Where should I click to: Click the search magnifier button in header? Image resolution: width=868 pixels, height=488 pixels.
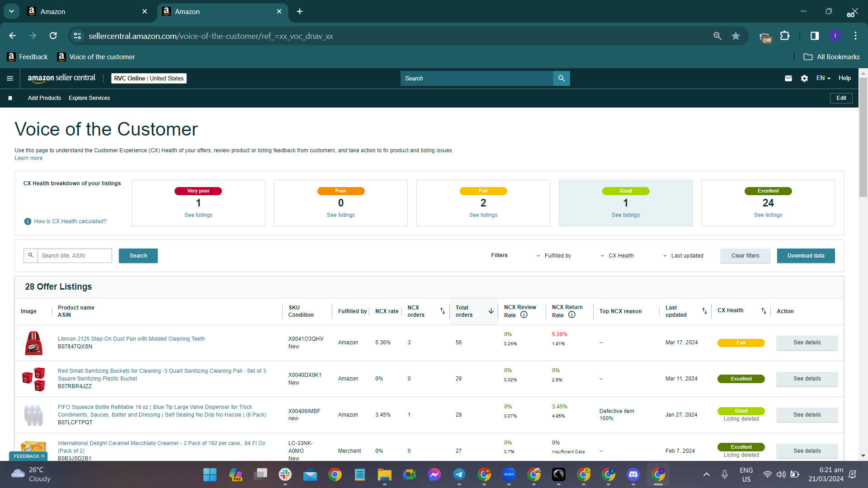point(561,78)
